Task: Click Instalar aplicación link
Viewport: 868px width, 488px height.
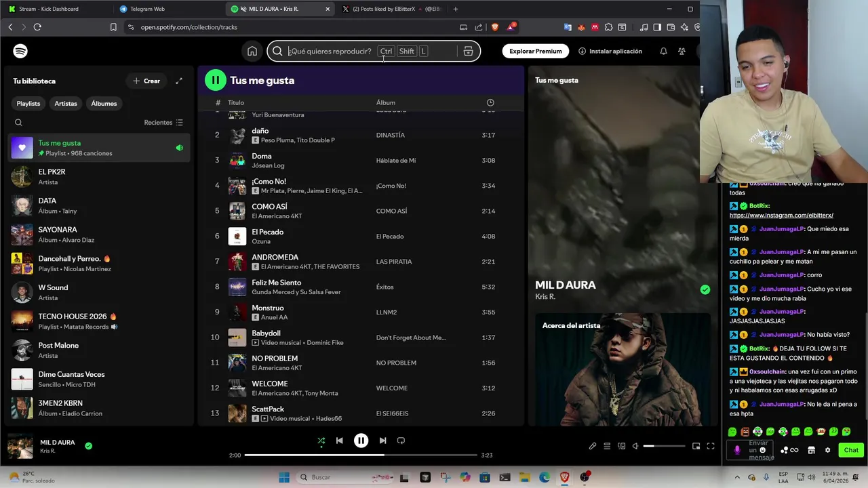Action: [610, 52]
